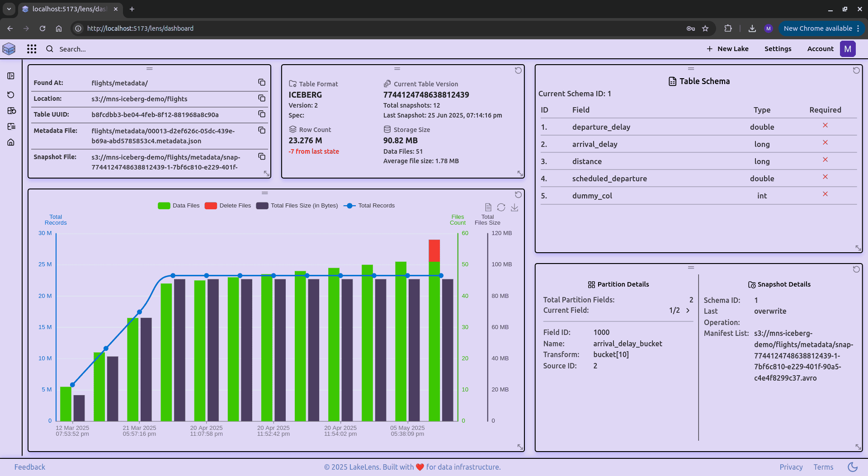This screenshot has height=476, width=868.
Task: Open the Account menu
Action: click(x=820, y=49)
